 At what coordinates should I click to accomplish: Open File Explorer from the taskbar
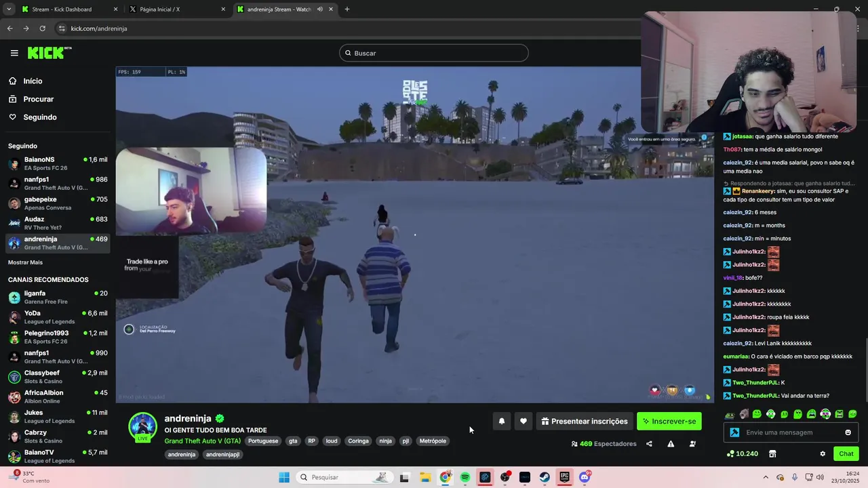click(425, 477)
